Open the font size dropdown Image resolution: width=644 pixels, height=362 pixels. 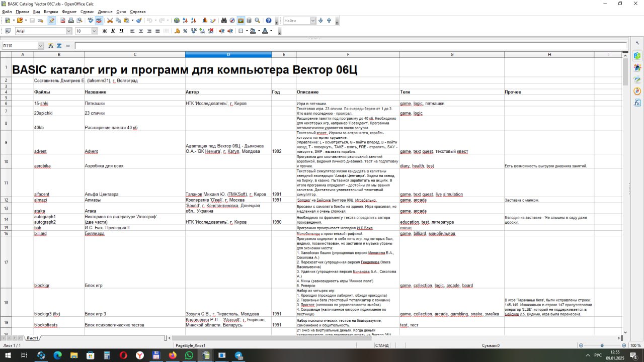click(x=94, y=31)
